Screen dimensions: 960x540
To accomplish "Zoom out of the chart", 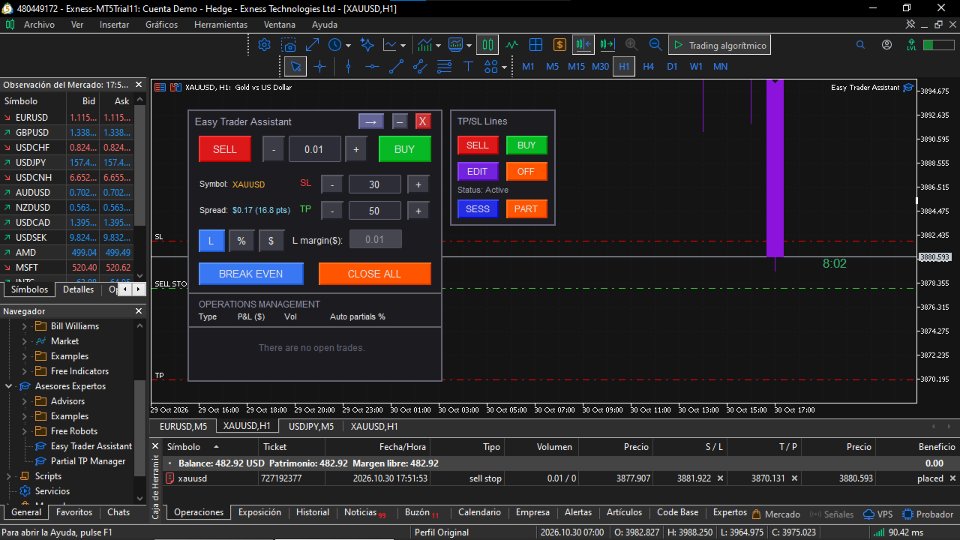I will click(x=655, y=45).
